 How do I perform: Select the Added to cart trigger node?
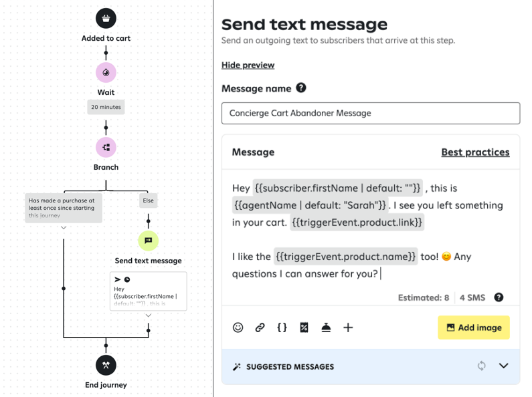pyautogui.click(x=106, y=18)
